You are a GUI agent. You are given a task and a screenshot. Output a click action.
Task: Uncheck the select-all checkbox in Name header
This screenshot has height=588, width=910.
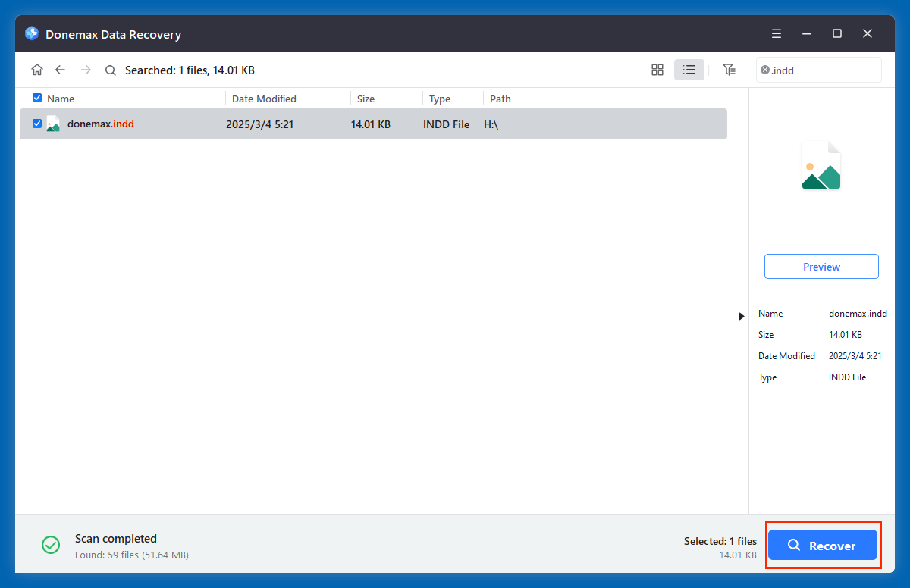pyautogui.click(x=36, y=98)
